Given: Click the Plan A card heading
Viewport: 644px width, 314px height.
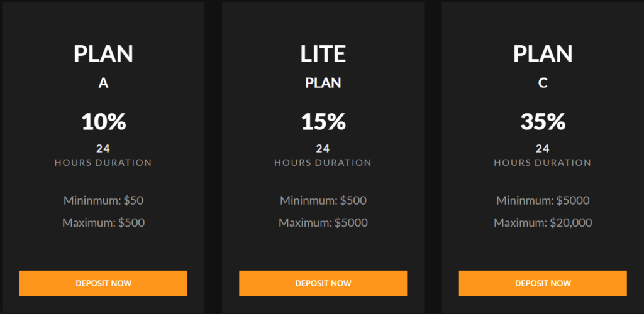Looking at the screenshot, I should tap(103, 54).
